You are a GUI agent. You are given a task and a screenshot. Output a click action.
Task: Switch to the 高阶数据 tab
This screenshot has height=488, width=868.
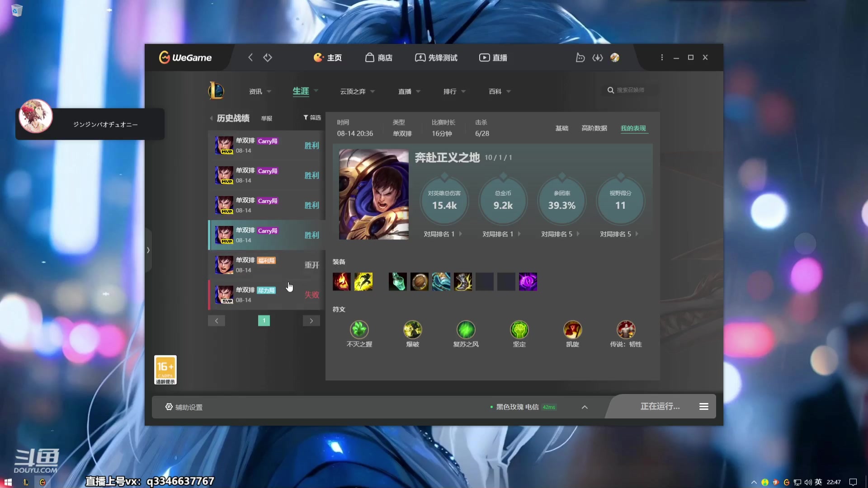click(594, 128)
